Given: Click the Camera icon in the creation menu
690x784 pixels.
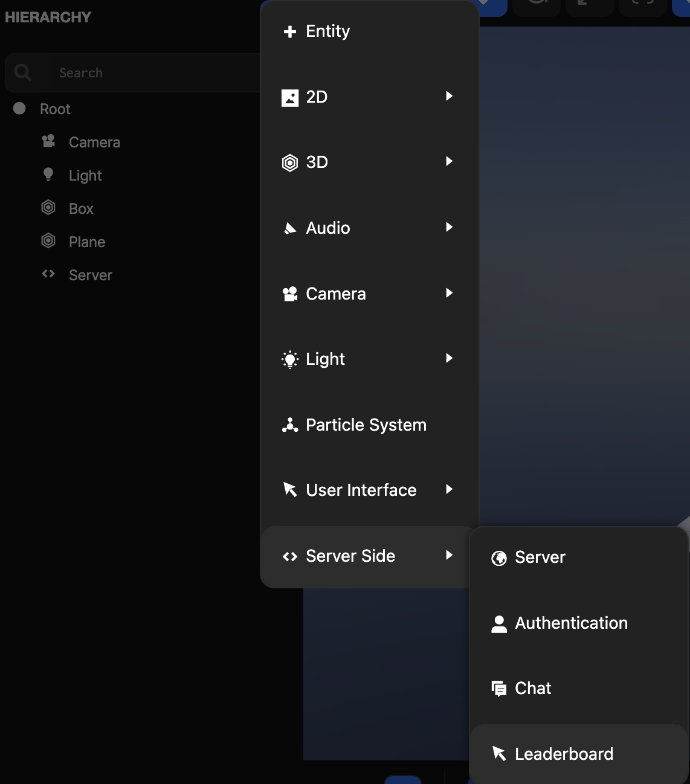Looking at the screenshot, I should click(290, 294).
